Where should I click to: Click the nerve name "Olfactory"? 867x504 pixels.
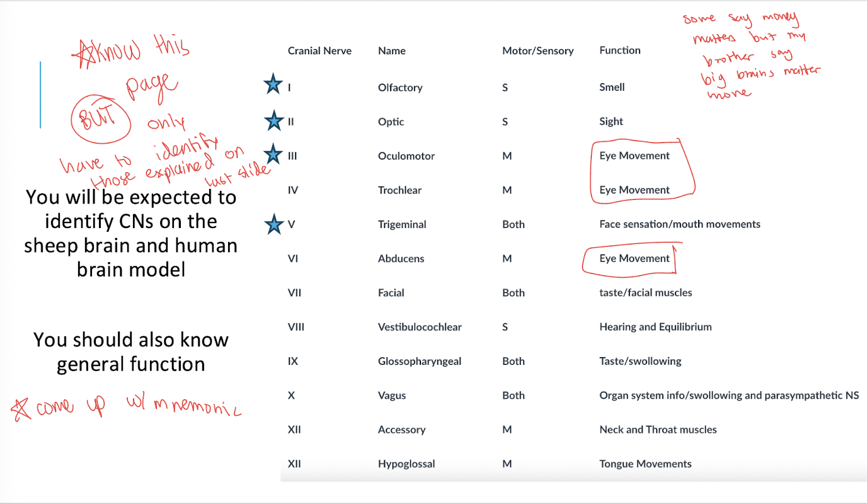click(x=400, y=88)
